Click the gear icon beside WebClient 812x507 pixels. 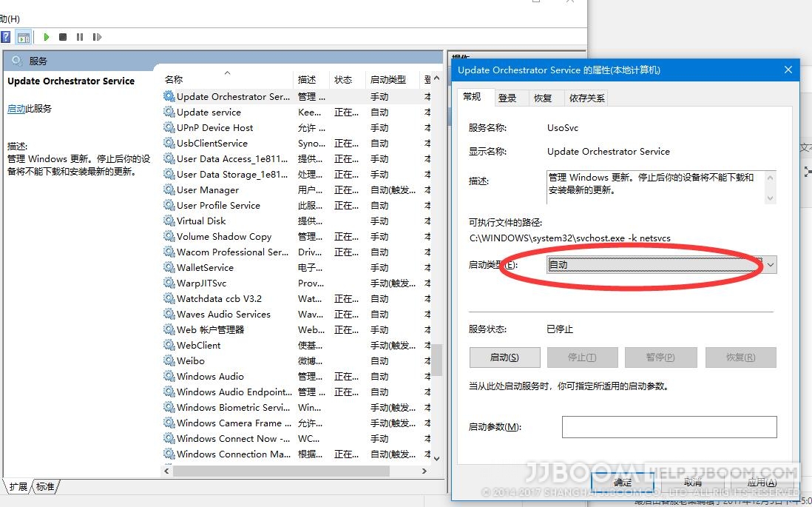point(171,345)
